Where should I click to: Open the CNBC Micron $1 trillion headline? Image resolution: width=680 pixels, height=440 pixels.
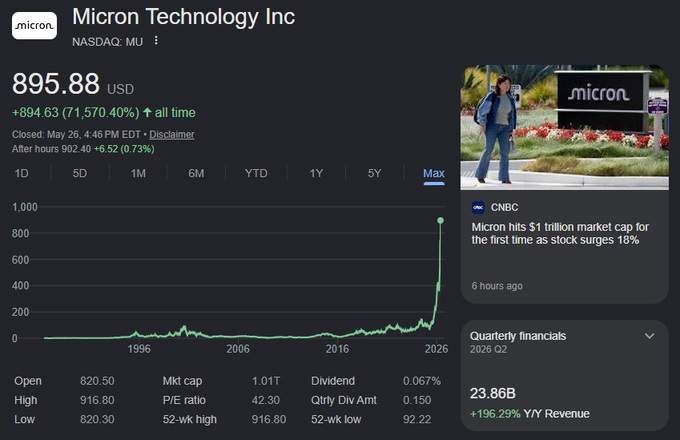pos(560,233)
